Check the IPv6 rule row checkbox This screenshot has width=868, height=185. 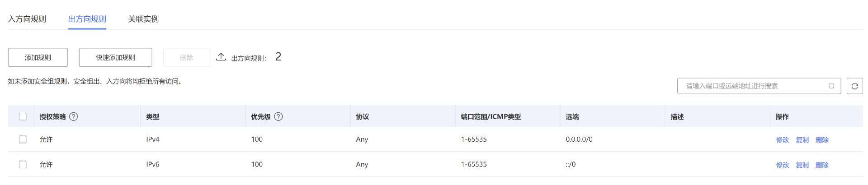[x=23, y=165]
